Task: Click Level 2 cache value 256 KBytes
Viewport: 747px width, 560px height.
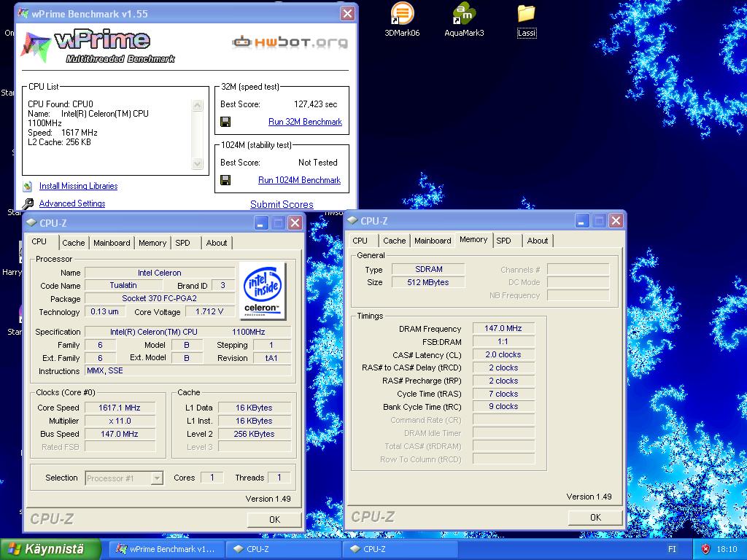Action: tap(255, 434)
